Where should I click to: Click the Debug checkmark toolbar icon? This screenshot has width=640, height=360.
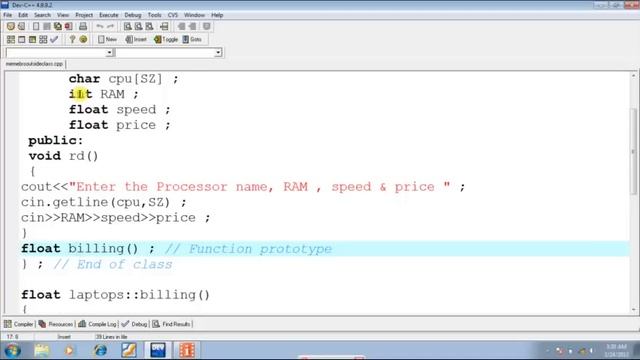pyautogui.click(x=54, y=39)
